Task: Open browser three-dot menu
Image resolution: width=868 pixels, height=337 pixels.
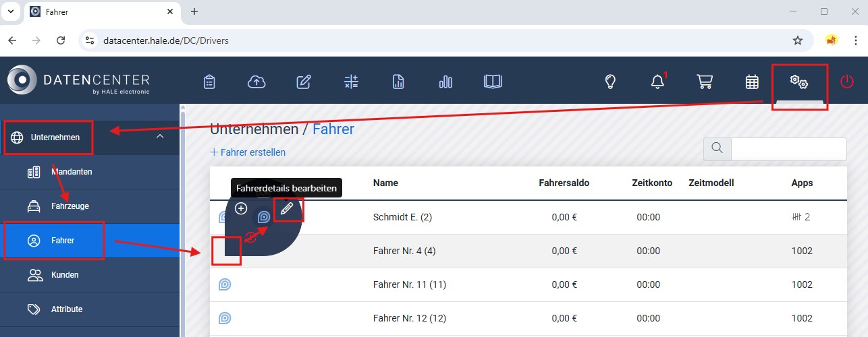Action: click(855, 40)
